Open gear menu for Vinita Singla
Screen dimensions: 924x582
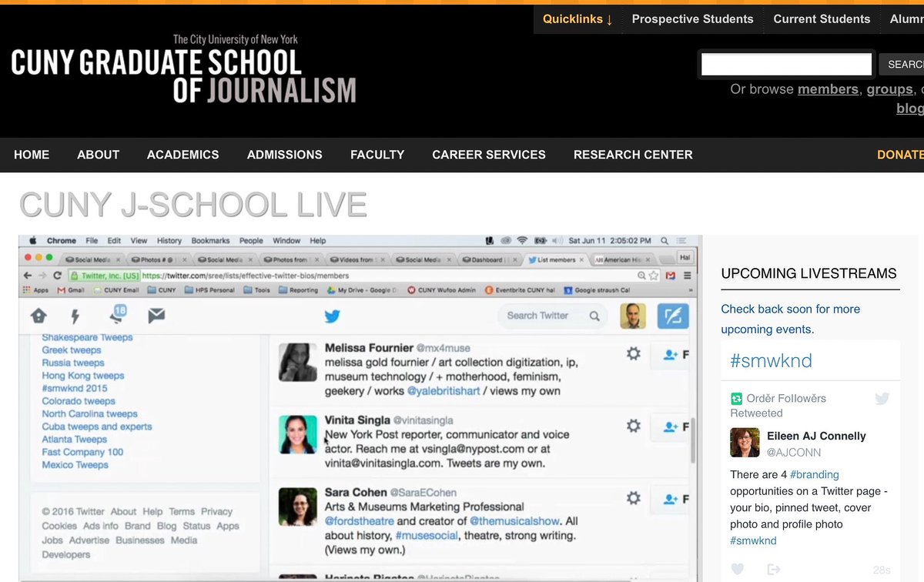point(634,426)
